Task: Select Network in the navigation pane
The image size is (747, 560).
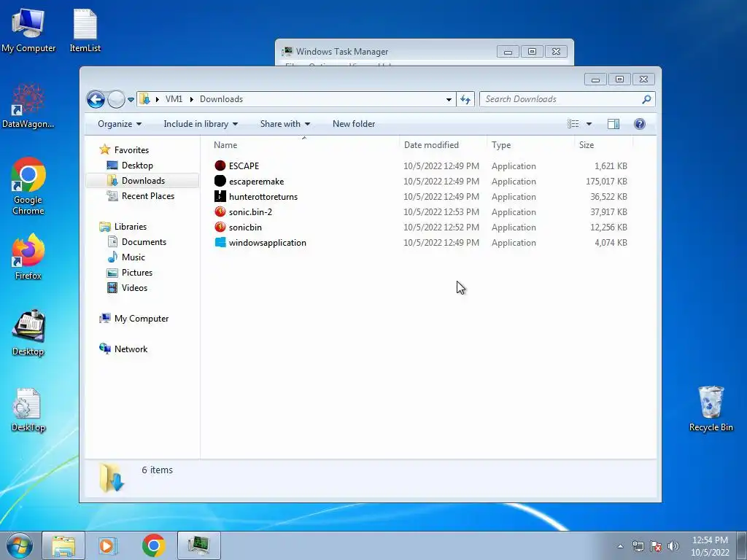Action: pyautogui.click(x=131, y=349)
